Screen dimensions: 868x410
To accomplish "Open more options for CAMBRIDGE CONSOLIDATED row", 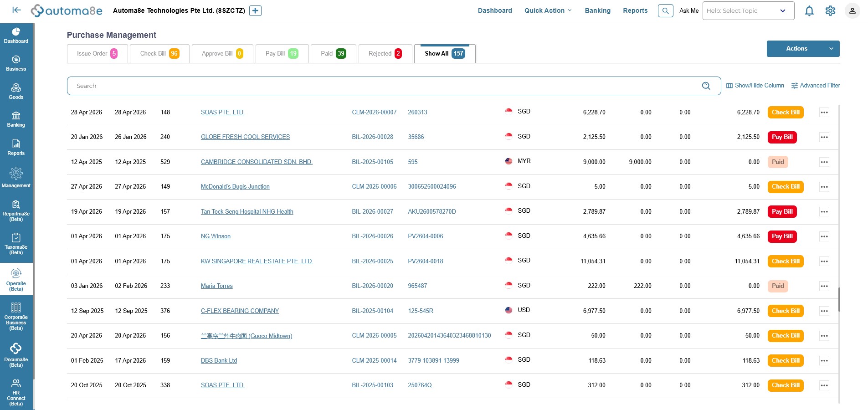I will click(824, 162).
